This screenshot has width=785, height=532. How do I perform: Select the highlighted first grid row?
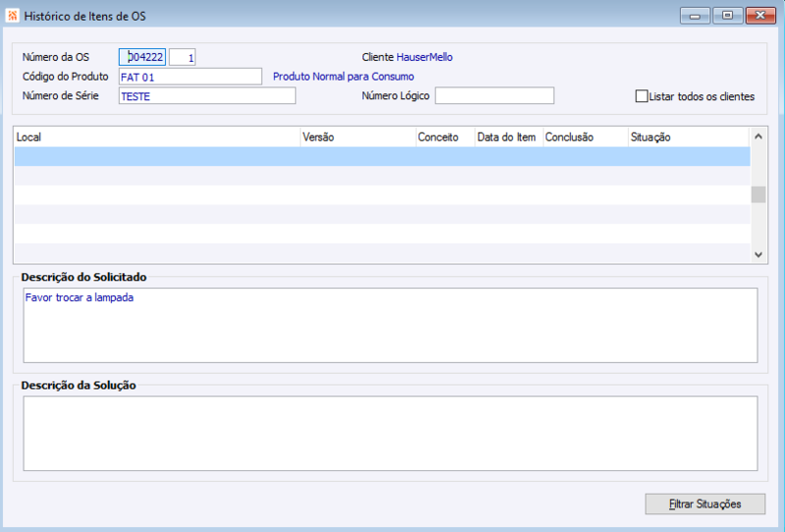(382, 156)
